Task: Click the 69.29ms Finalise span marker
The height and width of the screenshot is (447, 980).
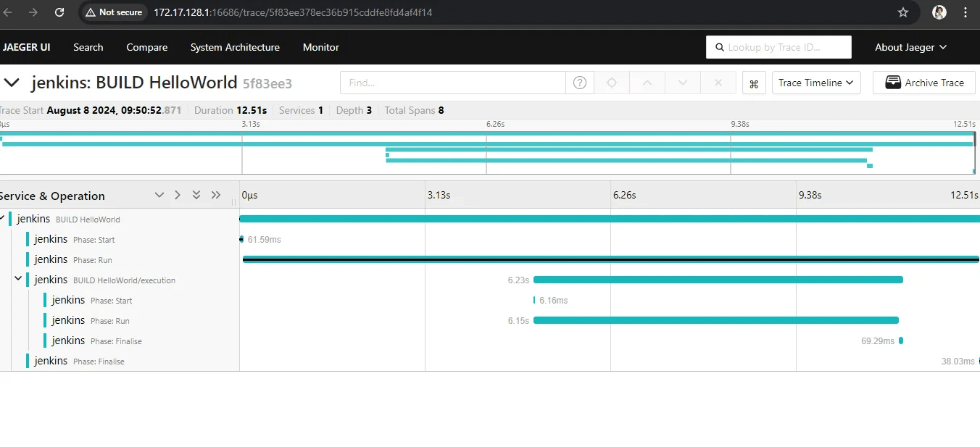Action: [x=901, y=341]
